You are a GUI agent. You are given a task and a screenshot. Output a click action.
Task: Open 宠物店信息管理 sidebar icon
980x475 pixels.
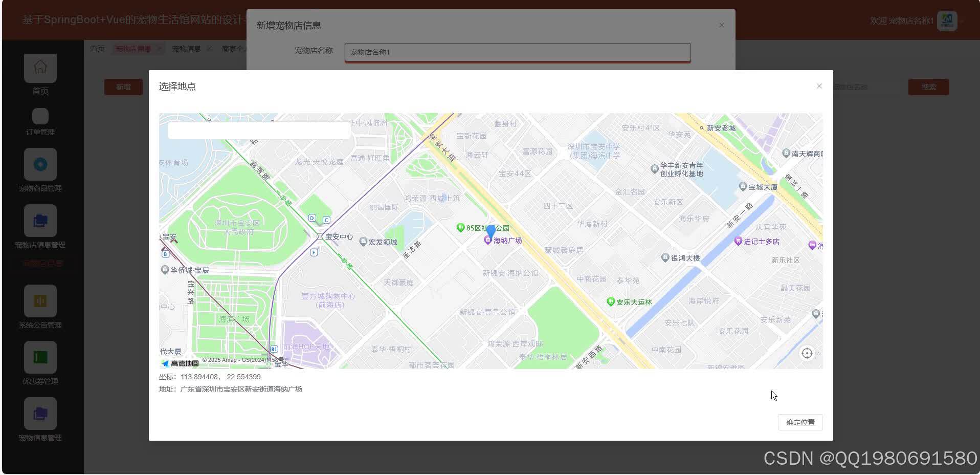click(x=40, y=221)
